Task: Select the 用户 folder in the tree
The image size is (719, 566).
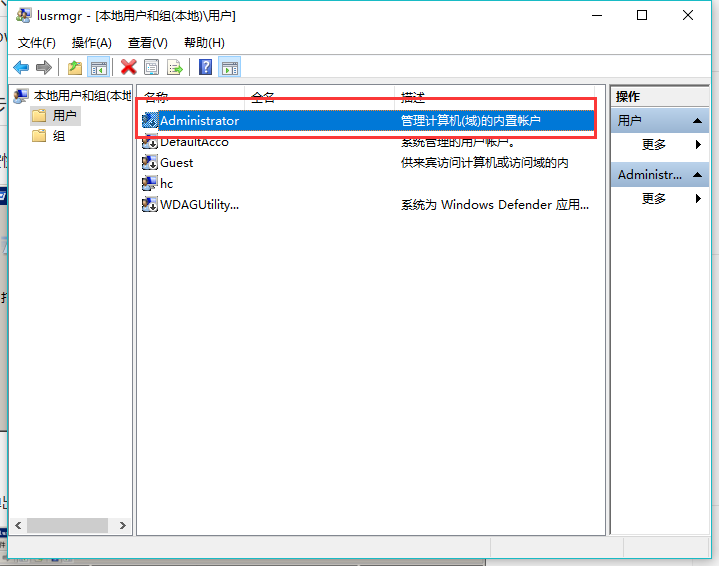Action: pos(64,116)
